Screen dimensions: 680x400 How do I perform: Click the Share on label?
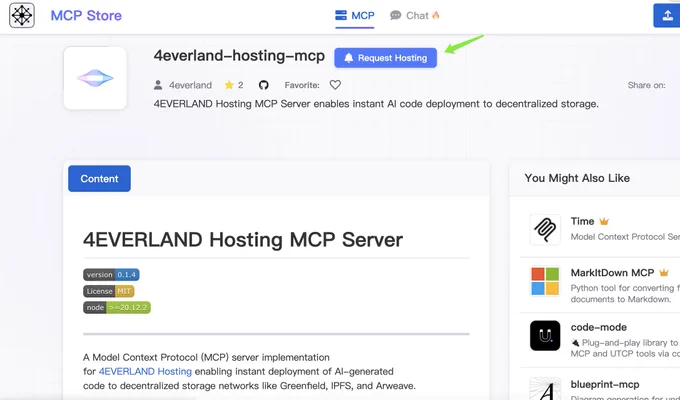pos(646,85)
